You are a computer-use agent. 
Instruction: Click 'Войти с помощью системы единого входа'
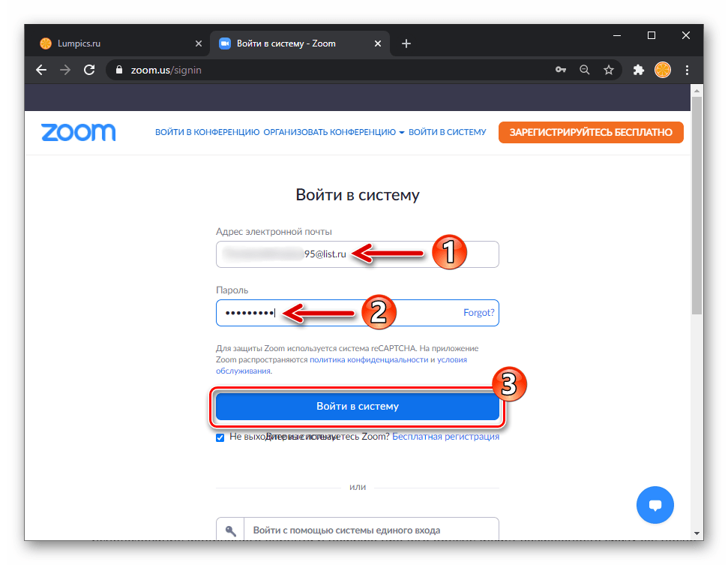(358, 529)
